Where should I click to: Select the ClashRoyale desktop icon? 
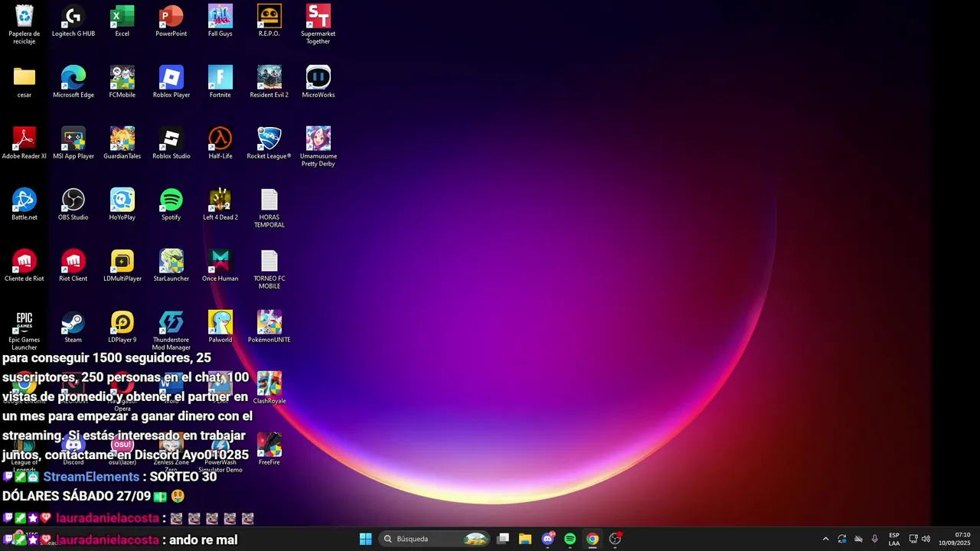tap(269, 389)
